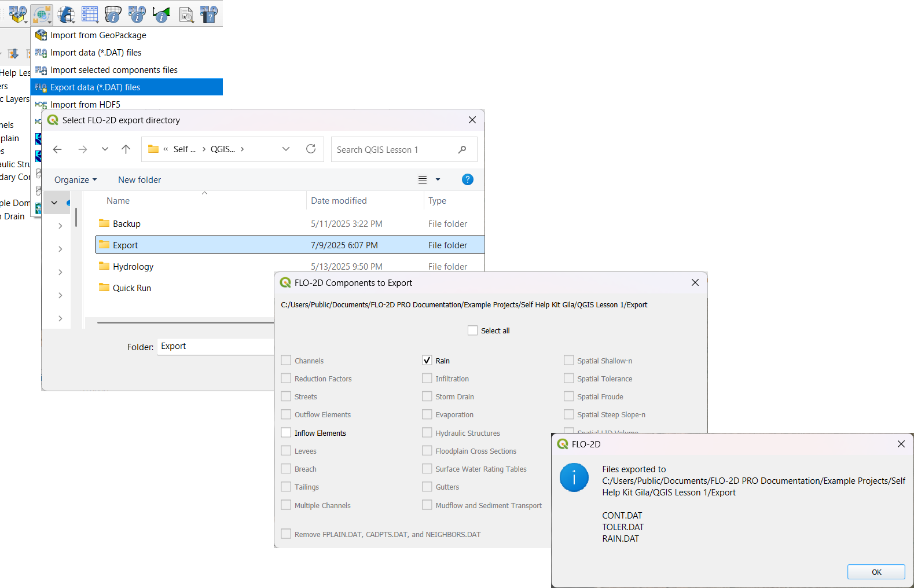Choose Import from GeoPackage menu entry

98,35
